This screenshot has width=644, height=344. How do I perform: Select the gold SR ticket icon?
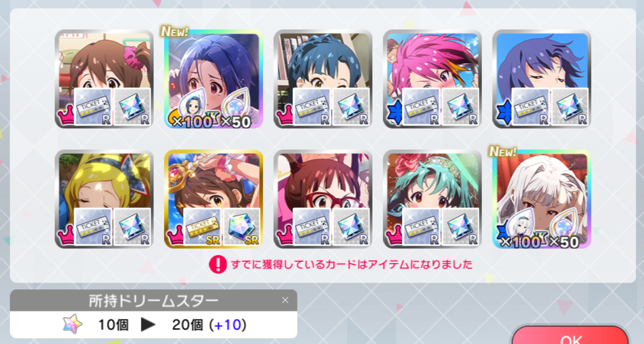[202, 226]
